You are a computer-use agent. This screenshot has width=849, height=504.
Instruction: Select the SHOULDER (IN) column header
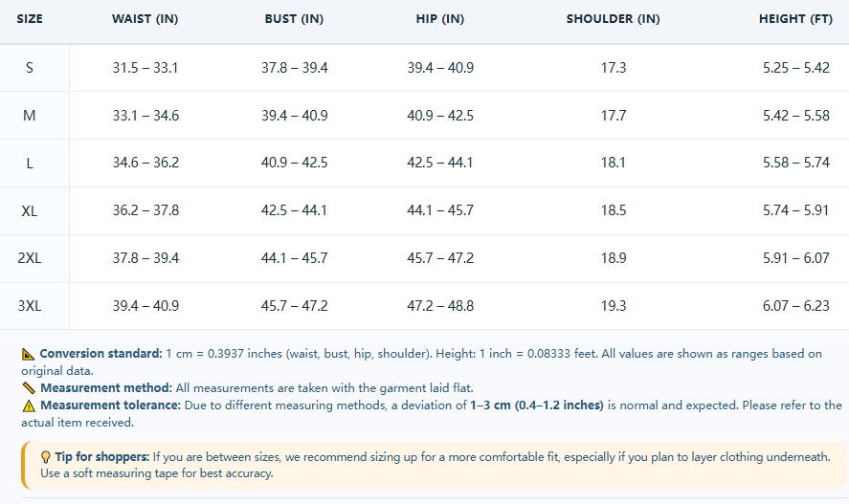click(613, 19)
